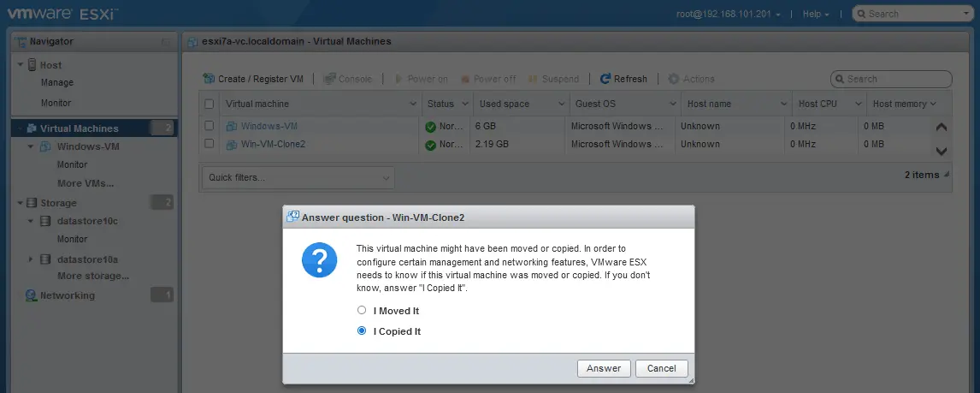Image resolution: width=980 pixels, height=393 pixels.
Task: Collapse the Windows-VM tree node
Action: [x=31, y=146]
